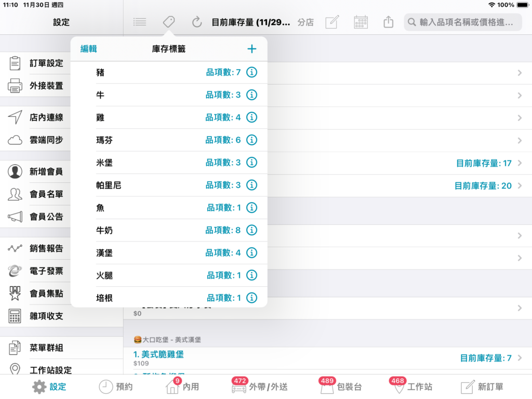The width and height of the screenshot is (532, 399).
Task: Open the edit pencil icon in toolbar
Action: [332, 22]
